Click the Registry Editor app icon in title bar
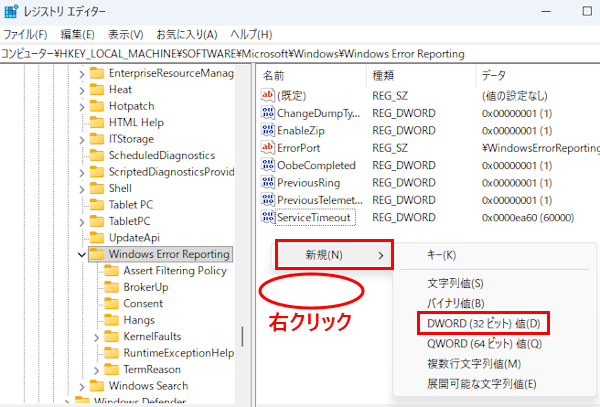The height and width of the screenshot is (407, 600). 11,11
